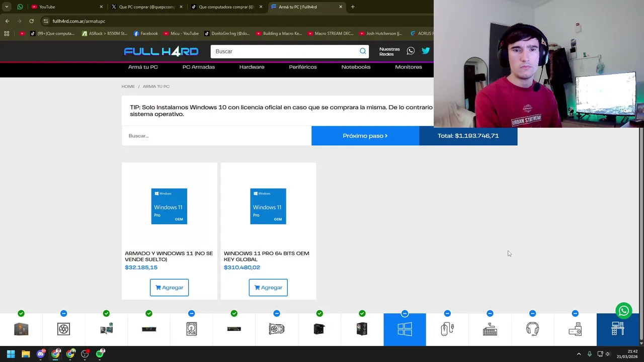Select the keyboard step icon
Screen dimensions: 644x362
(x=490, y=329)
